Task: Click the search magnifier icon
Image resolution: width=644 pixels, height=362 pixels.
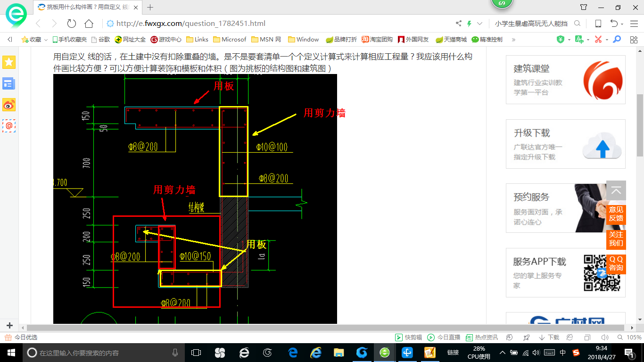Action: [577, 24]
